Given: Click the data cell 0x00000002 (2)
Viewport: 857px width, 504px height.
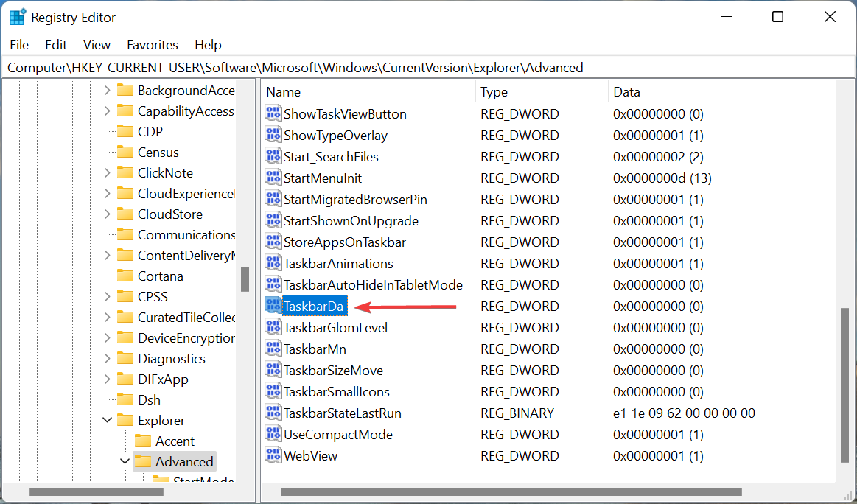Looking at the screenshot, I should pyautogui.click(x=658, y=157).
